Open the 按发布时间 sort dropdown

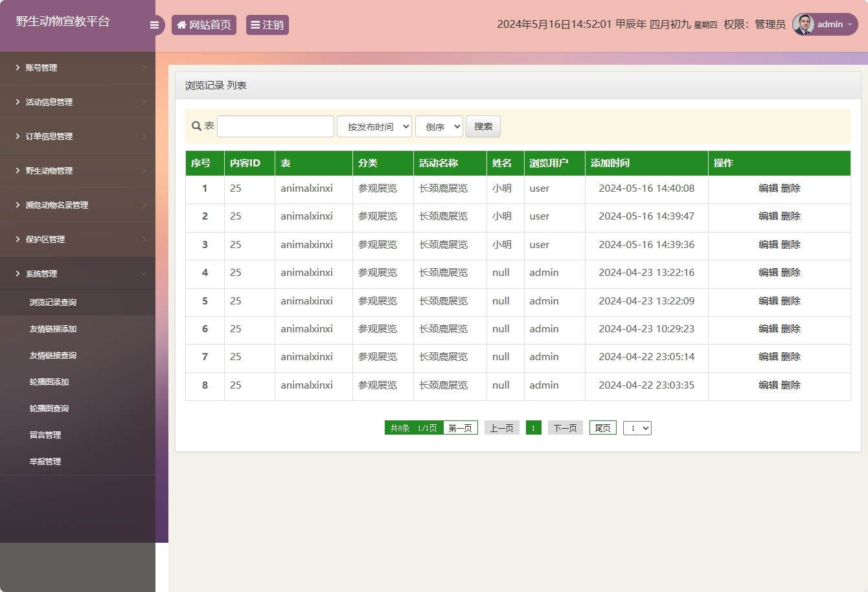tap(374, 126)
